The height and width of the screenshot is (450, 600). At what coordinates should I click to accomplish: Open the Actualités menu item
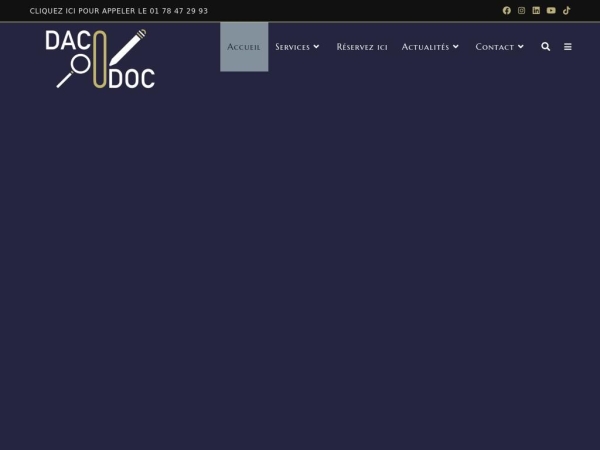[x=430, y=47]
